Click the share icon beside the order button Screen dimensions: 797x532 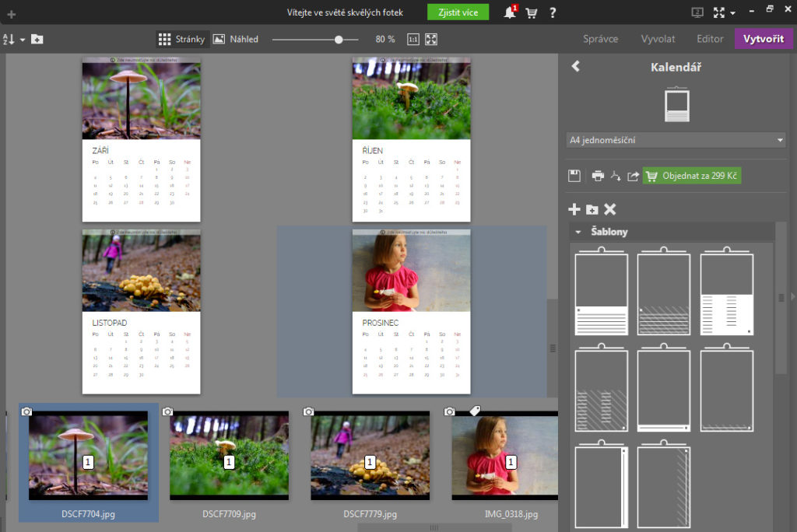click(x=633, y=176)
